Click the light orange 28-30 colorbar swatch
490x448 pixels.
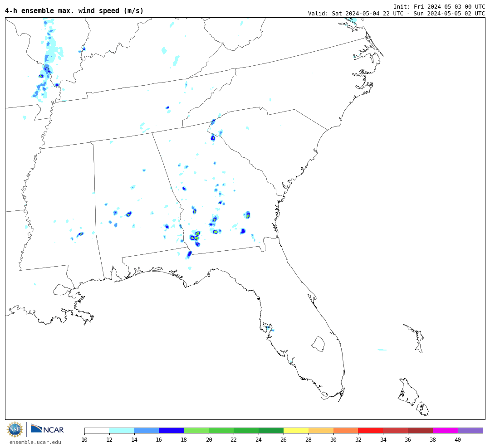[321, 430]
